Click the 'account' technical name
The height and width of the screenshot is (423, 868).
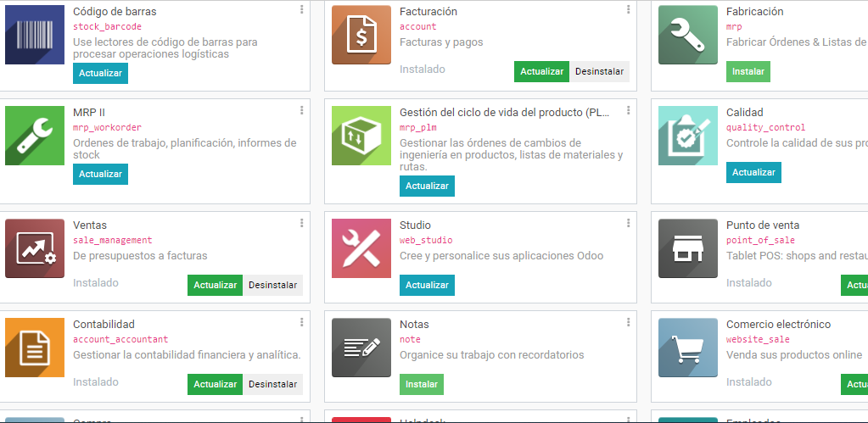[418, 26]
